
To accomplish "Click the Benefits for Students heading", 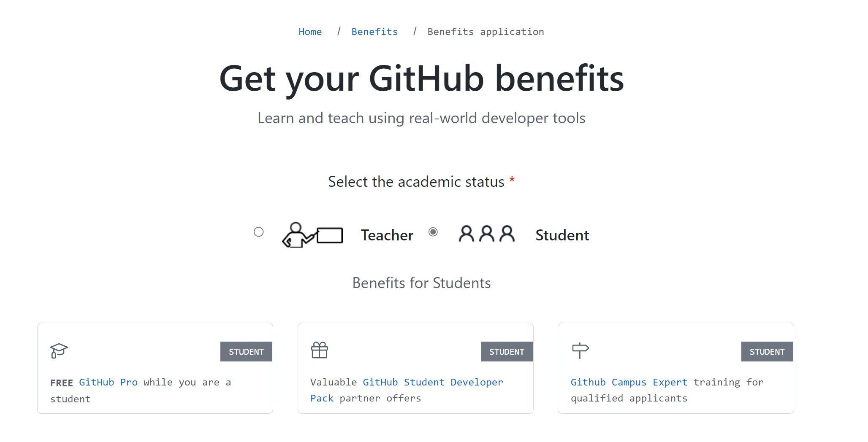I will click(422, 283).
